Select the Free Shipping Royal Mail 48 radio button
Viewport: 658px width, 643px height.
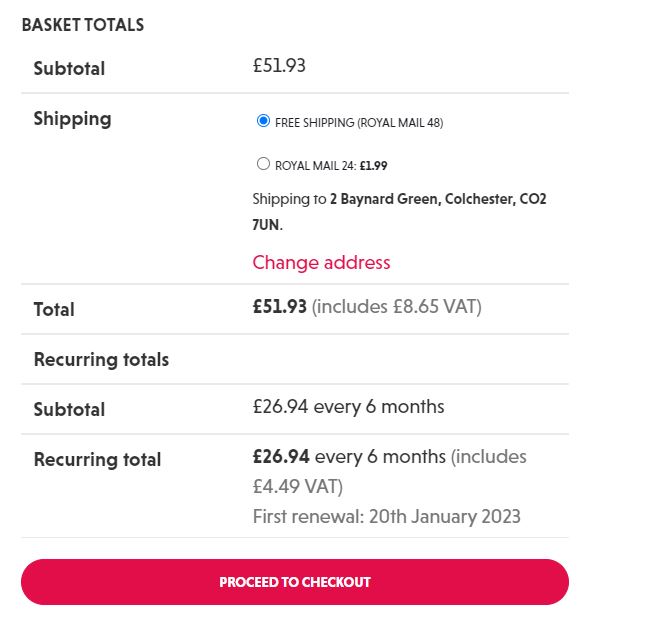pos(264,121)
